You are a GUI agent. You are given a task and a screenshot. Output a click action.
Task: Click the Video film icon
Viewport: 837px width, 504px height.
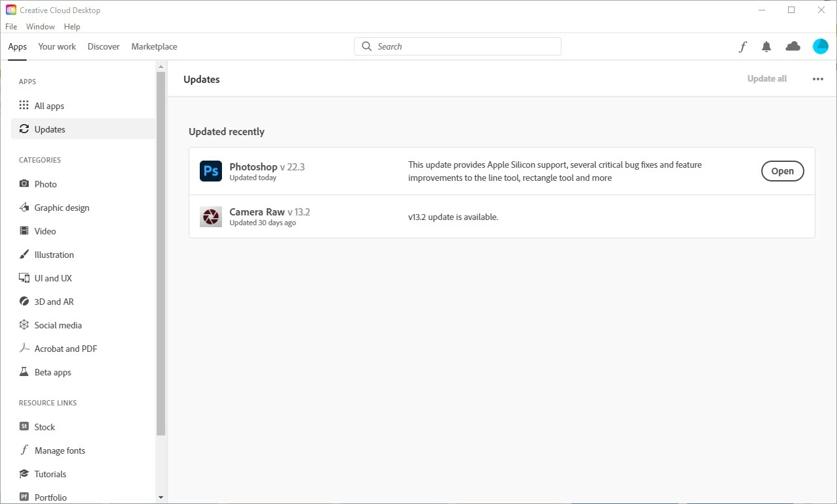pos(24,230)
